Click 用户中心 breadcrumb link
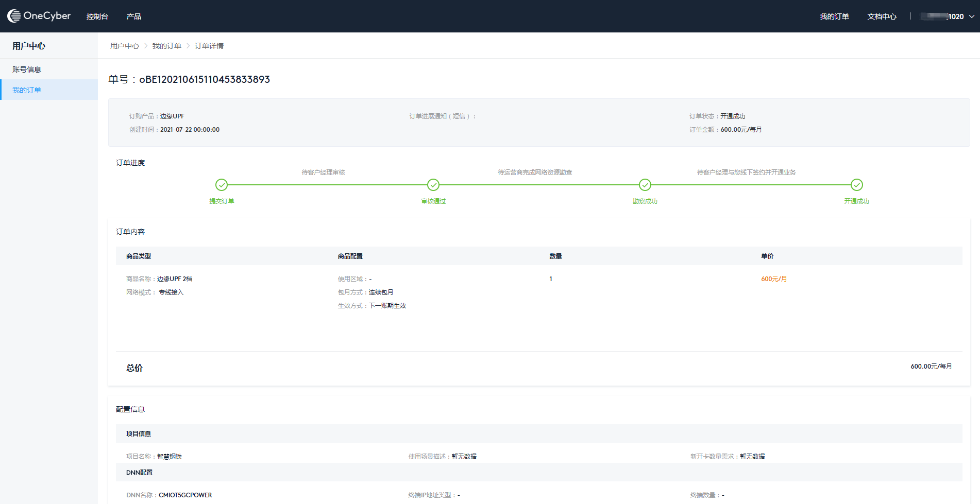The image size is (980, 504). click(125, 46)
